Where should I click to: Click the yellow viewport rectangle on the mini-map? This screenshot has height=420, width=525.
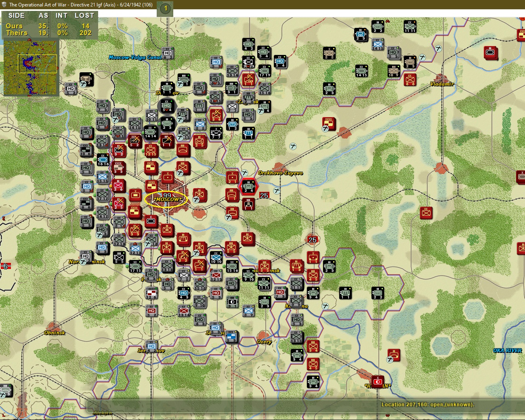(37, 64)
